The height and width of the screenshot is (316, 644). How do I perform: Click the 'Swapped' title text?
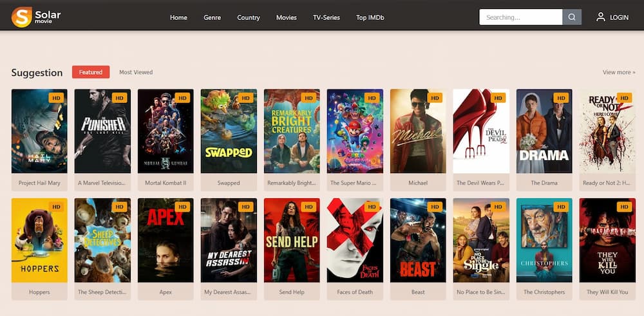229,183
